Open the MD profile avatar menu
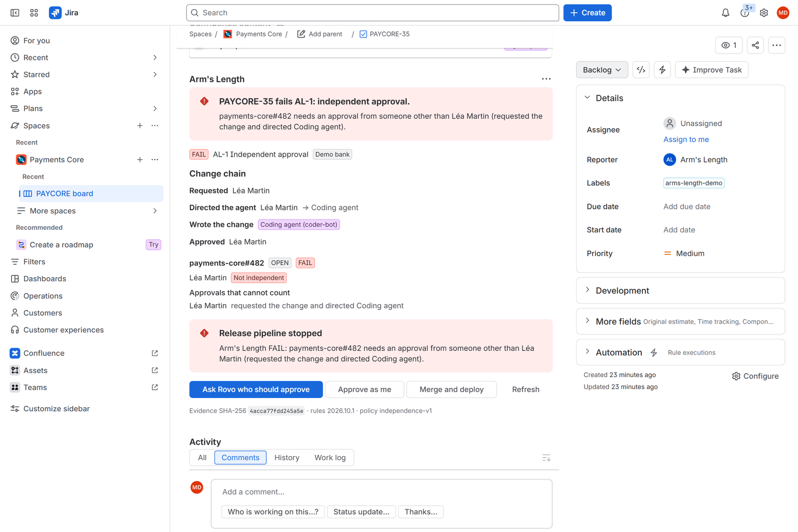 (783, 12)
